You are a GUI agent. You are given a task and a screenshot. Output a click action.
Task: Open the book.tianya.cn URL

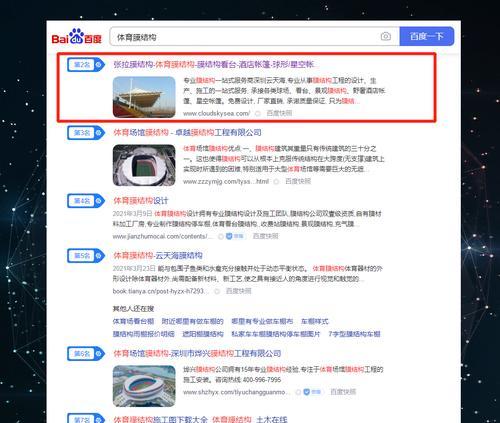(x=161, y=291)
